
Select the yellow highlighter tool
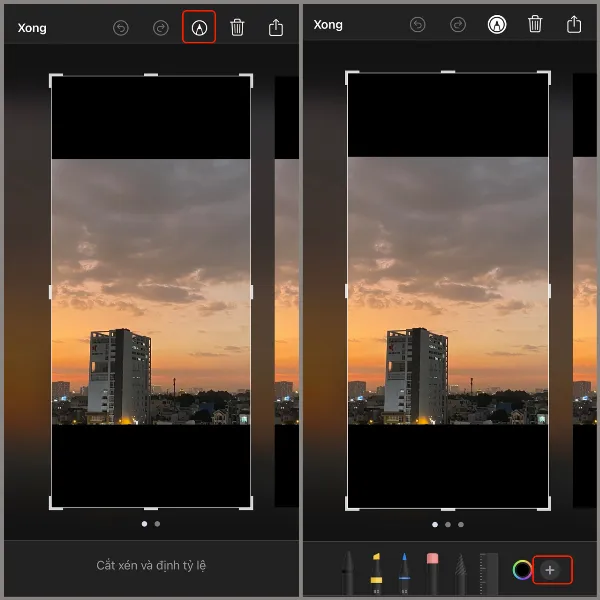click(x=377, y=574)
